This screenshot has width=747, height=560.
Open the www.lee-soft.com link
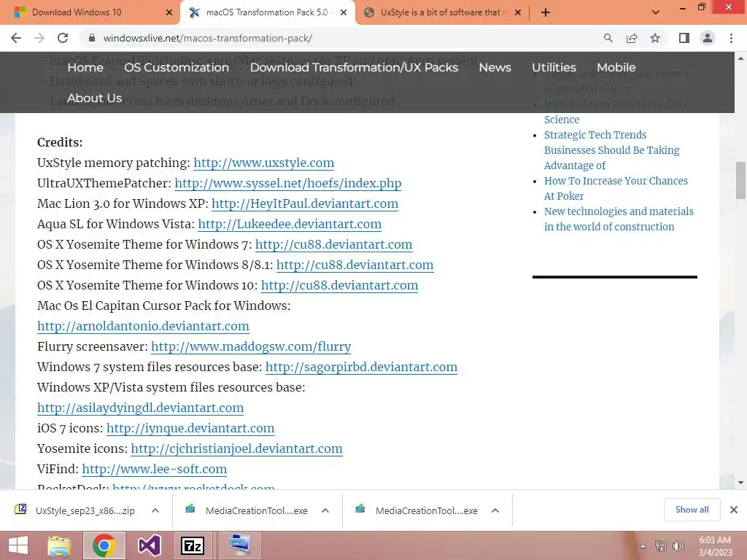155,470
